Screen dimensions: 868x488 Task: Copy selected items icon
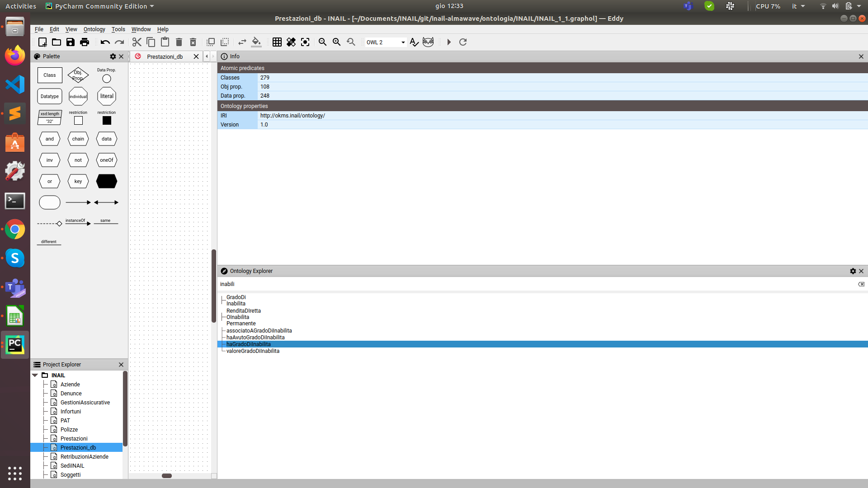(151, 42)
